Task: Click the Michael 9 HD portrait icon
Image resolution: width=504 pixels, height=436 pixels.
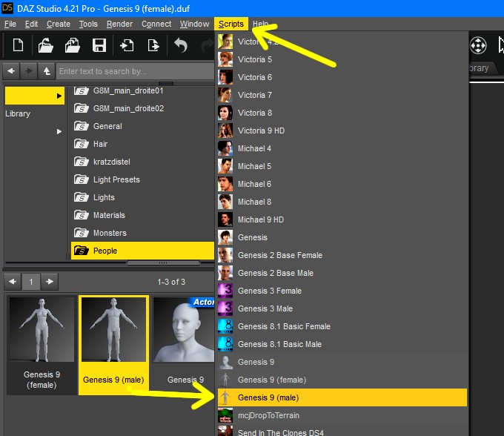Action: tap(225, 219)
